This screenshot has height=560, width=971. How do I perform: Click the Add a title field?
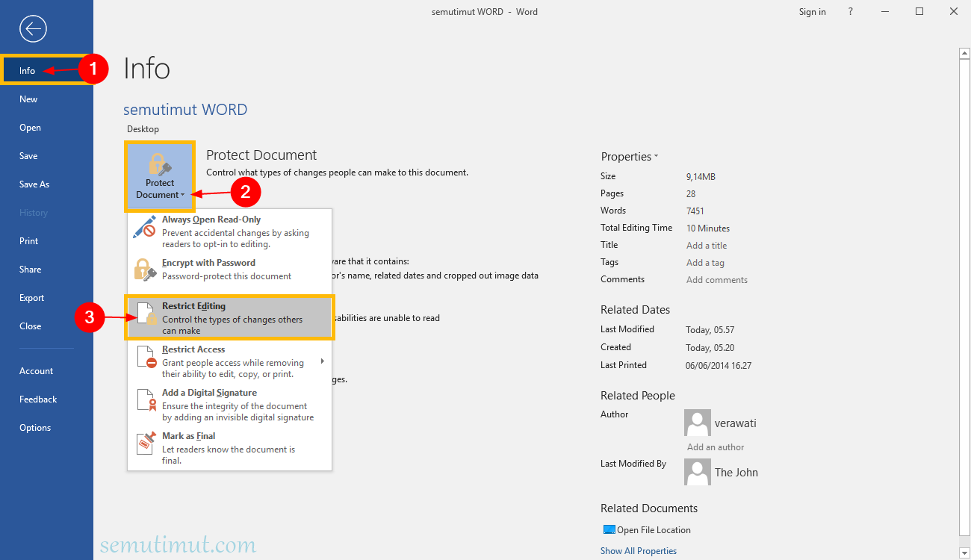coord(707,246)
